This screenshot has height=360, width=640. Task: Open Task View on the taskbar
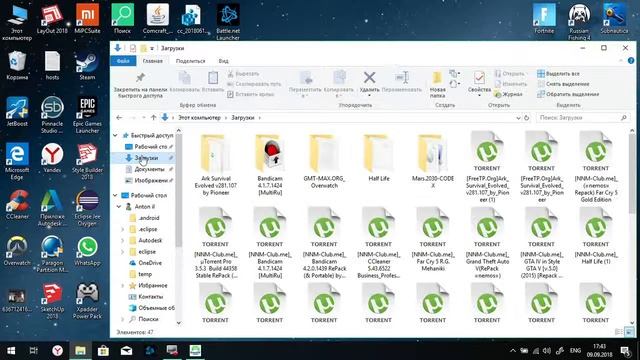(x=34, y=351)
